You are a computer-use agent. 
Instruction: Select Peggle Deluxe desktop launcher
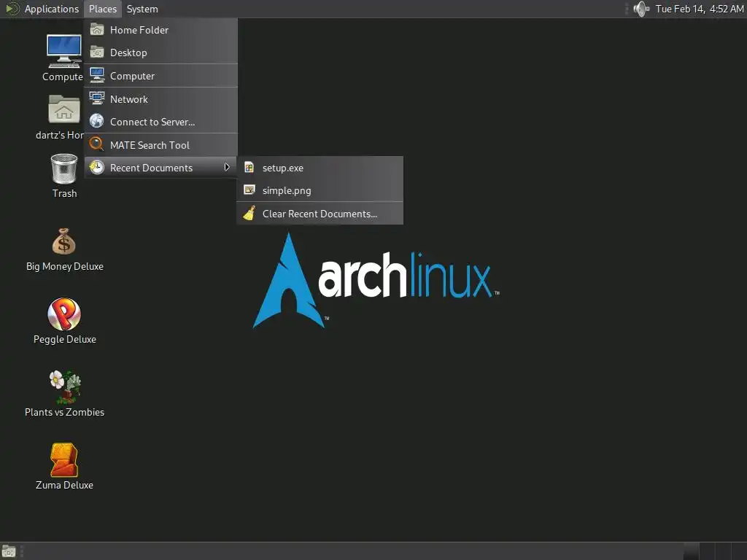(x=64, y=321)
